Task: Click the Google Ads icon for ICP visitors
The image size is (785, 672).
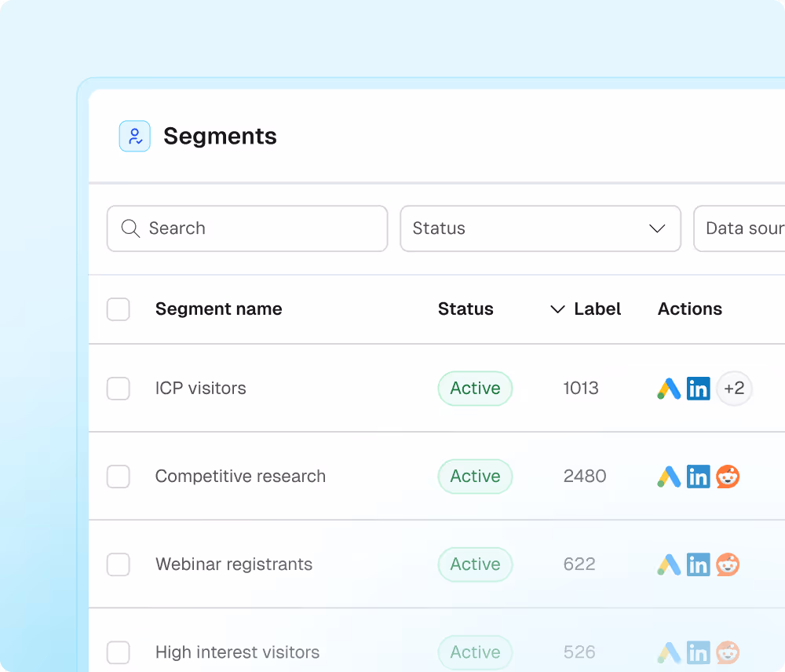Action: (669, 389)
